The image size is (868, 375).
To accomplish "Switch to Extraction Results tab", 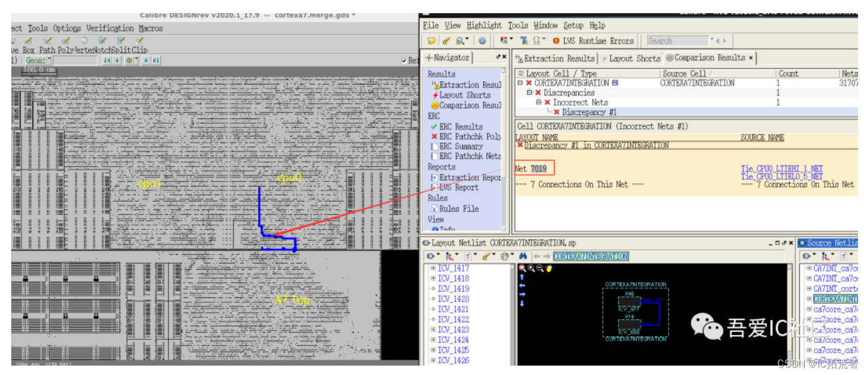I will point(555,58).
